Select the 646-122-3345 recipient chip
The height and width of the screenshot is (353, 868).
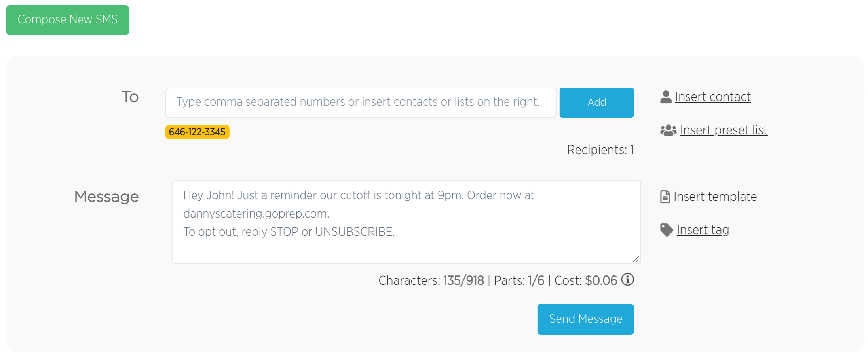197,132
